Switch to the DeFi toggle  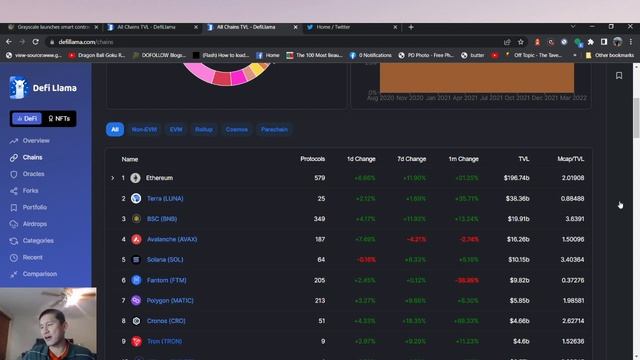coord(27,118)
